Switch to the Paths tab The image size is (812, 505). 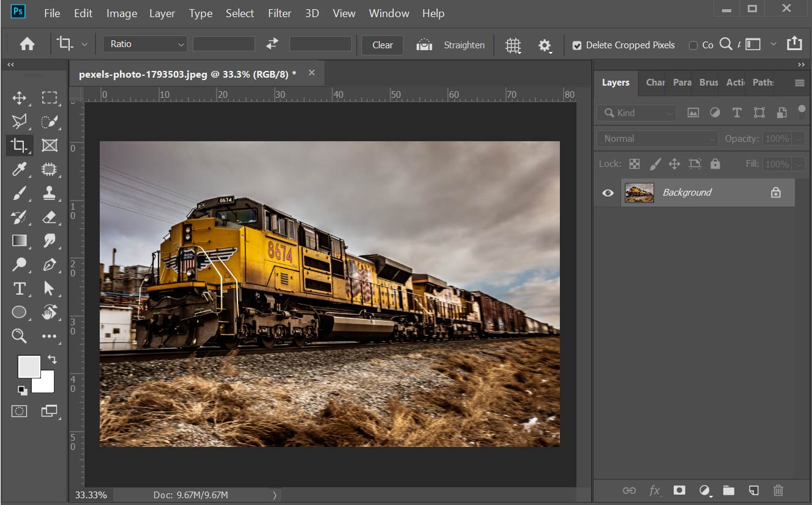click(763, 83)
